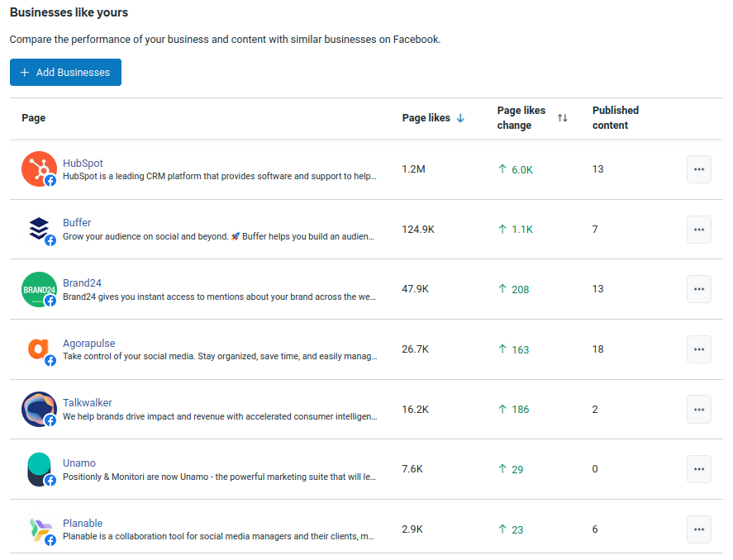Select Unamo's 7.6K page likes value
Screen dimensions: 733x560
412,469
